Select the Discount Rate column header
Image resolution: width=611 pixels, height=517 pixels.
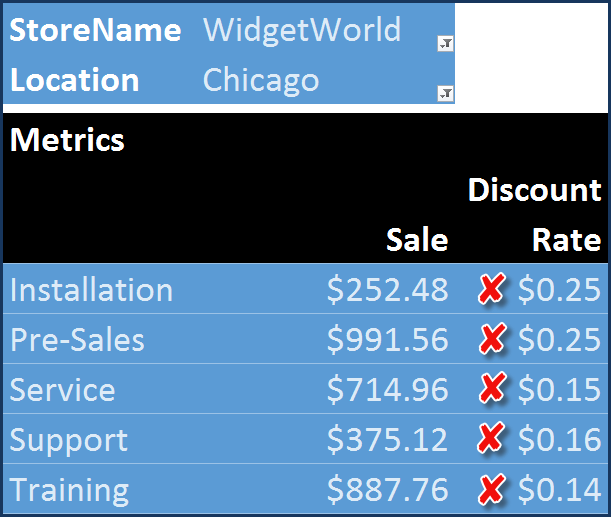coord(535,215)
